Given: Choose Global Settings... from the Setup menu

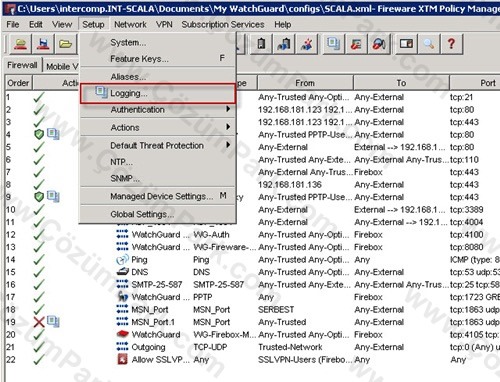Looking at the screenshot, I should pyautogui.click(x=158, y=214).
